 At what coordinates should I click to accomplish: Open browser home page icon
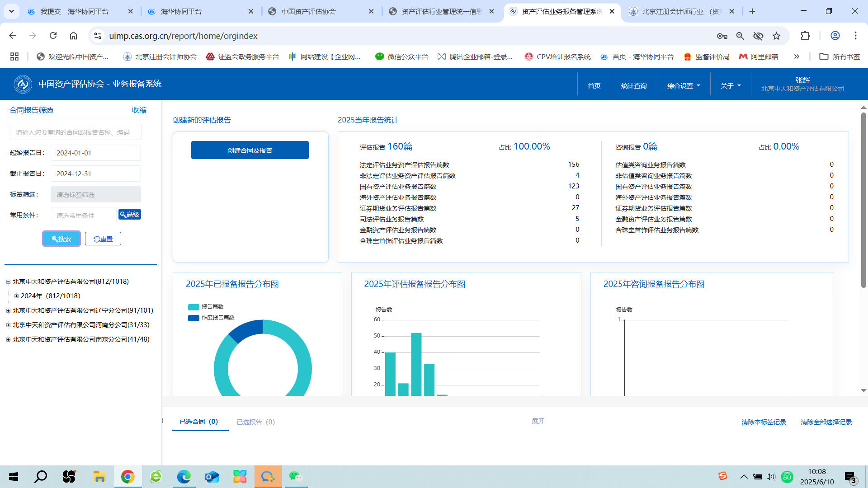pos(73,36)
